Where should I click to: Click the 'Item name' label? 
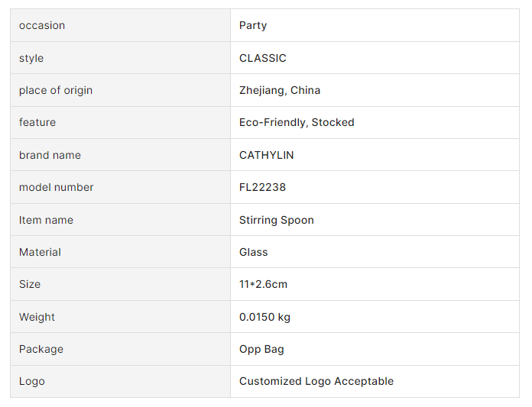coord(47,220)
